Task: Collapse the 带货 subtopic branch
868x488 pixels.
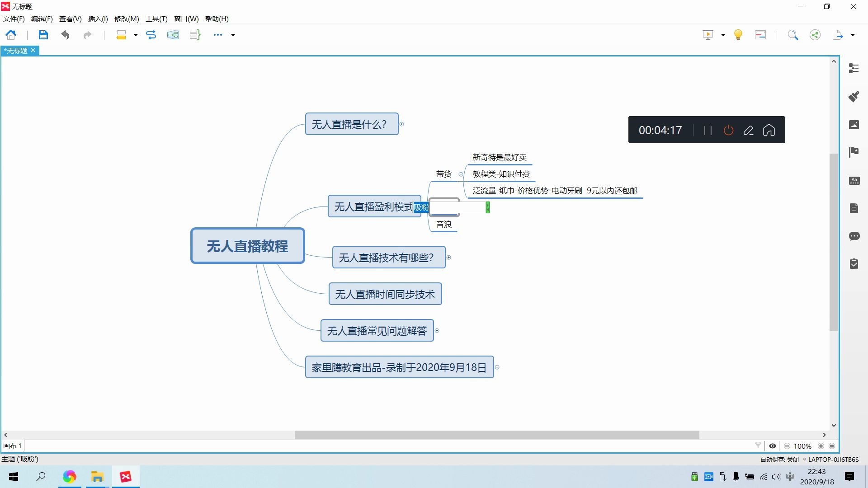Action: [461, 174]
